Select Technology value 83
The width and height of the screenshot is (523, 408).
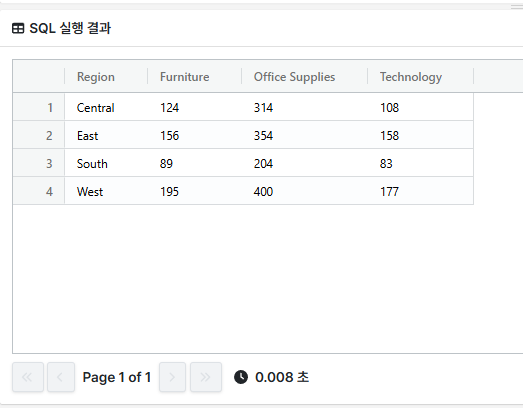click(x=421, y=163)
